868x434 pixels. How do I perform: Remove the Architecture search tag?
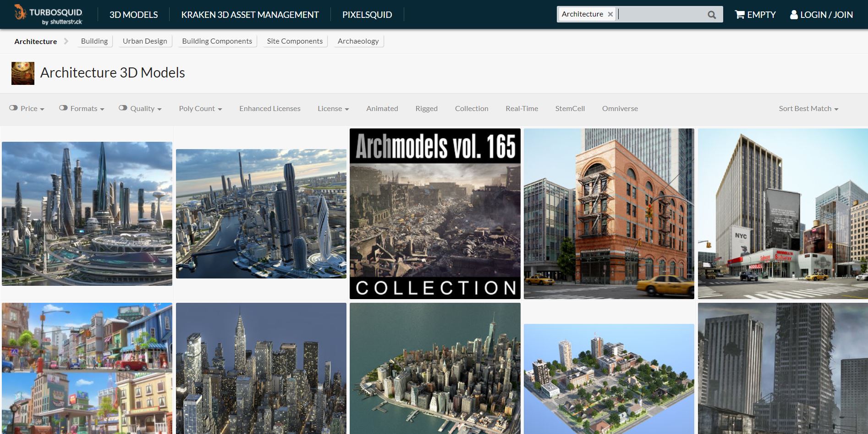610,14
